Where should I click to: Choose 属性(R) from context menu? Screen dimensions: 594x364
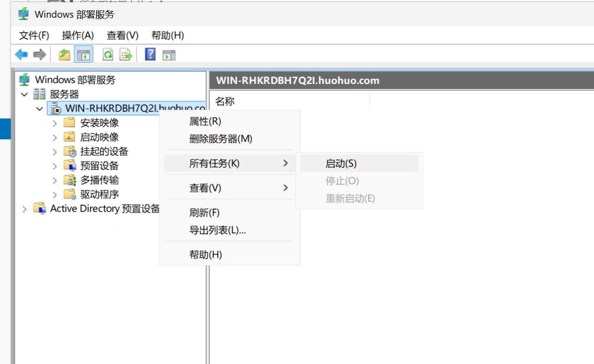coord(229,121)
